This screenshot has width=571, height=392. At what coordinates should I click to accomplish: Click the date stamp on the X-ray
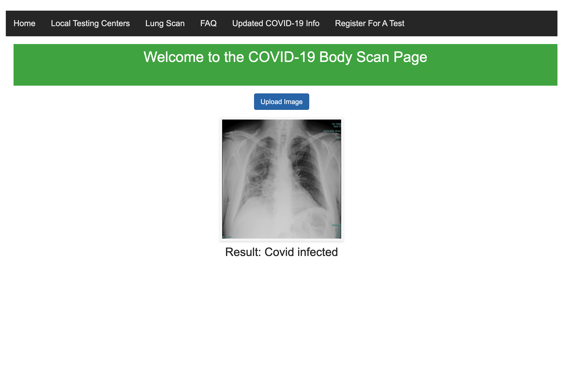tap(332, 131)
